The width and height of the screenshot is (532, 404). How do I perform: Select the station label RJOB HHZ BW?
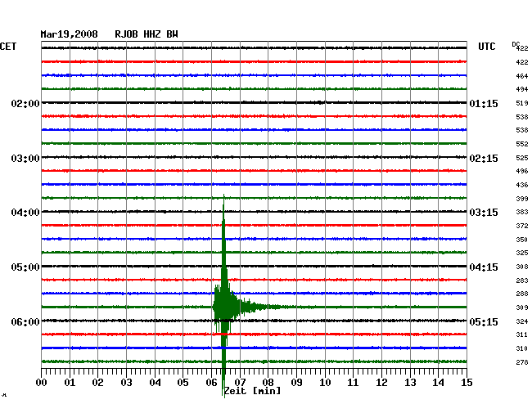point(147,34)
